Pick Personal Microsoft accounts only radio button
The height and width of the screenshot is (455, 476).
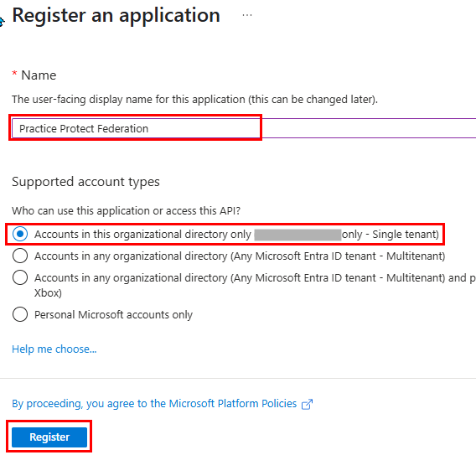tap(20, 314)
